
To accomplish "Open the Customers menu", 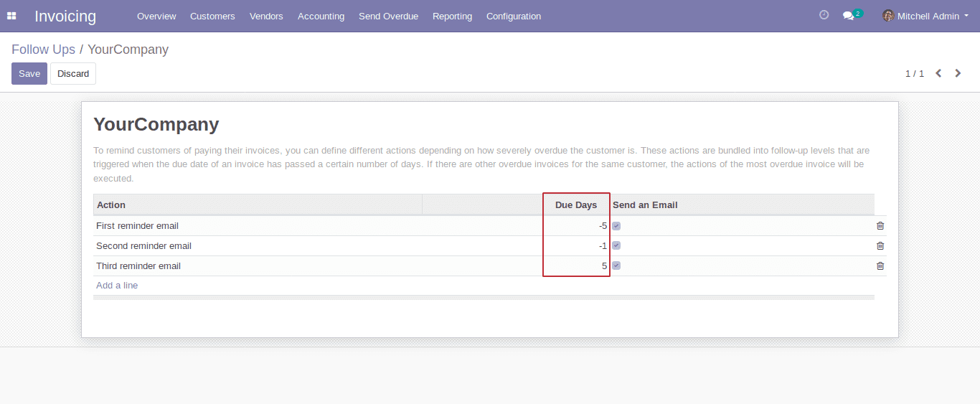I will [212, 16].
